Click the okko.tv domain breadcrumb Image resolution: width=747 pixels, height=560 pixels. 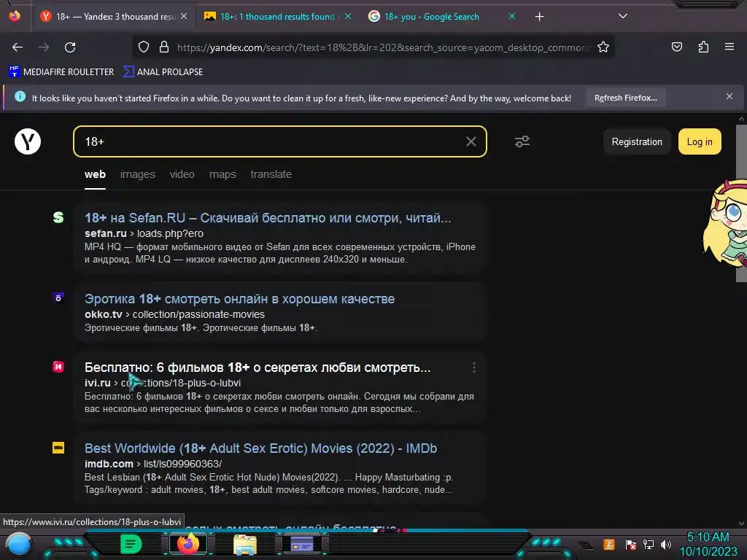pyautogui.click(x=104, y=314)
